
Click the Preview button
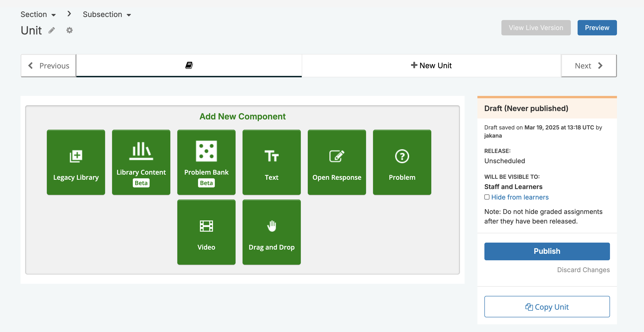tap(597, 28)
